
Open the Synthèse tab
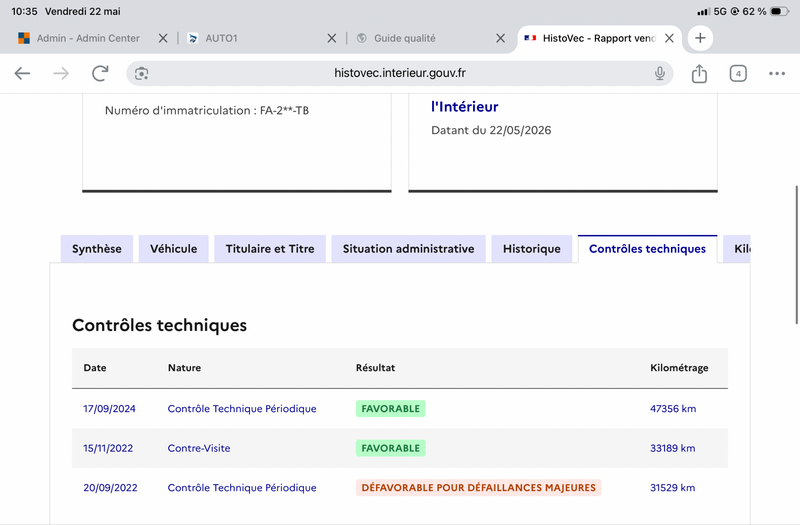coord(97,249)
